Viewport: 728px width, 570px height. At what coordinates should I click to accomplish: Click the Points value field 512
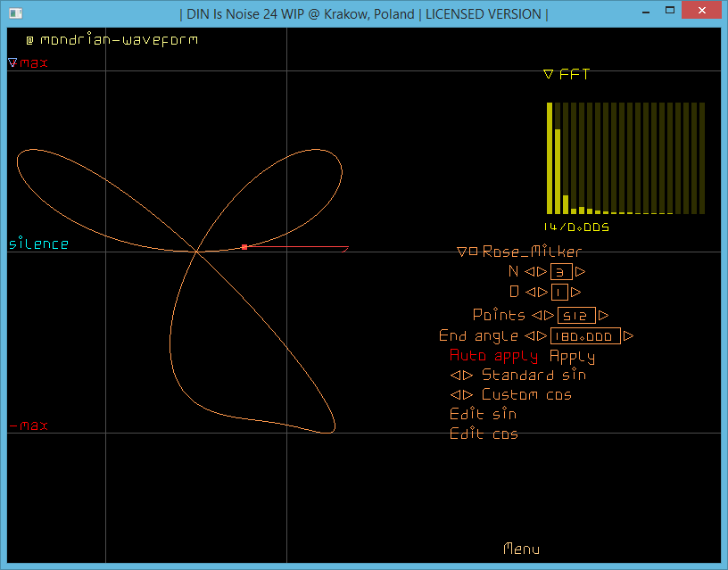(575, 316)
